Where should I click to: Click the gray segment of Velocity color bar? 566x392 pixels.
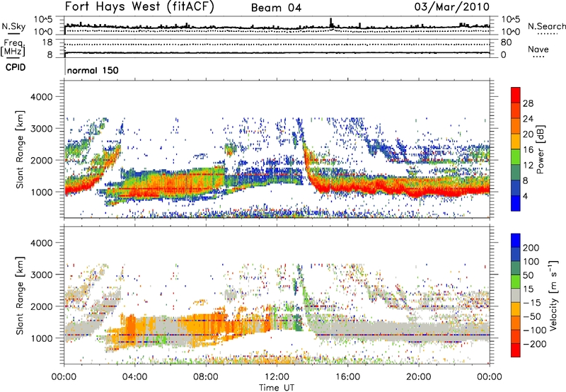[516, 295]
